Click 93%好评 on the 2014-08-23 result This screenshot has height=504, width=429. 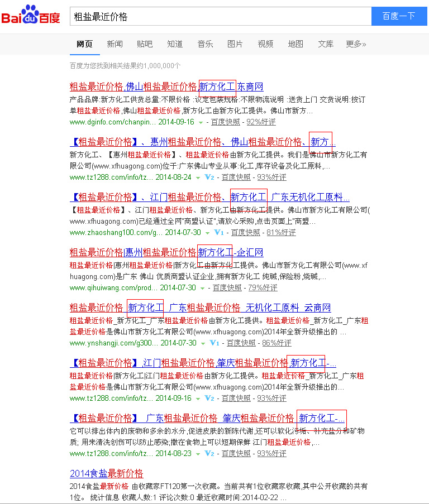271,454
